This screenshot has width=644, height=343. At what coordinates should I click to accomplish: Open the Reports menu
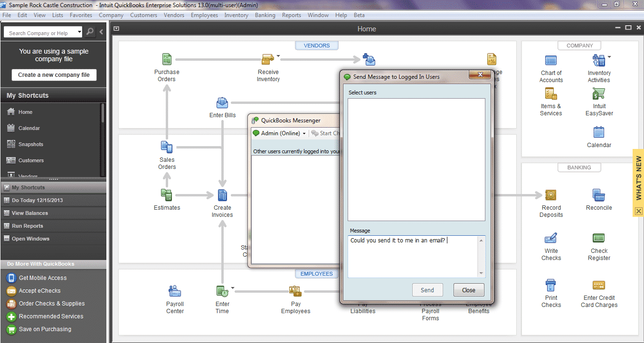[292, 15]
